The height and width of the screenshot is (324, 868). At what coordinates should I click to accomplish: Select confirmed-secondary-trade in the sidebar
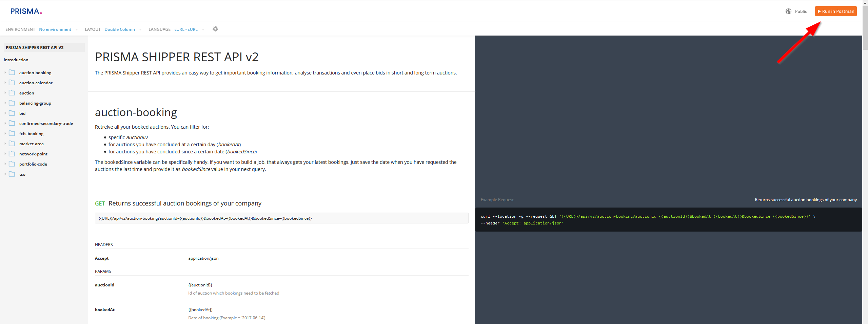(x=46, y=124)
